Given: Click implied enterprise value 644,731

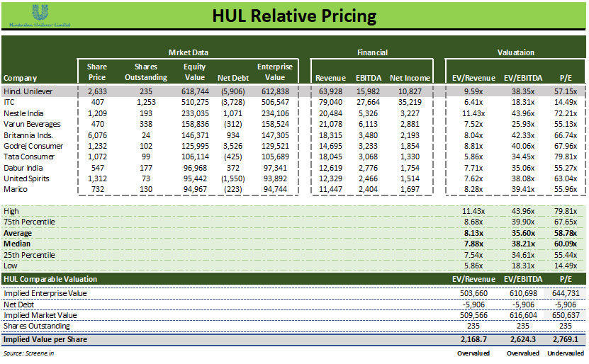Looking at the screenshot, I should [566, 293].
